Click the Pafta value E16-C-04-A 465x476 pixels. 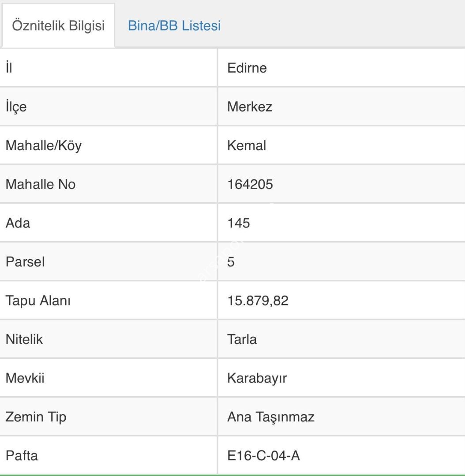pos(263,455)
